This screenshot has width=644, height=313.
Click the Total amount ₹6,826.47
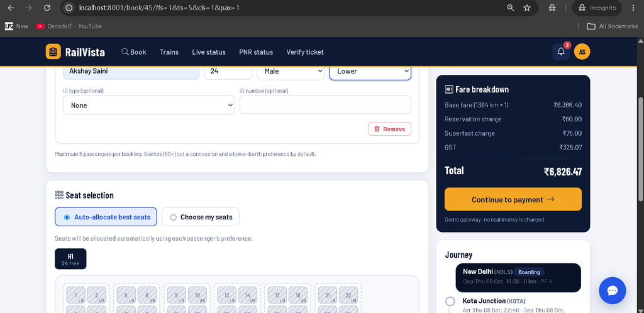click(x=562, y=172)
